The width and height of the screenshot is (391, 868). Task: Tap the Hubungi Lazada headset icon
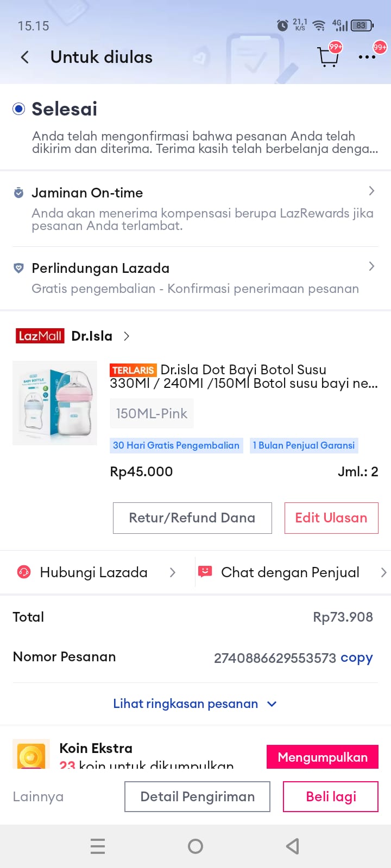(x=24, y=572)
